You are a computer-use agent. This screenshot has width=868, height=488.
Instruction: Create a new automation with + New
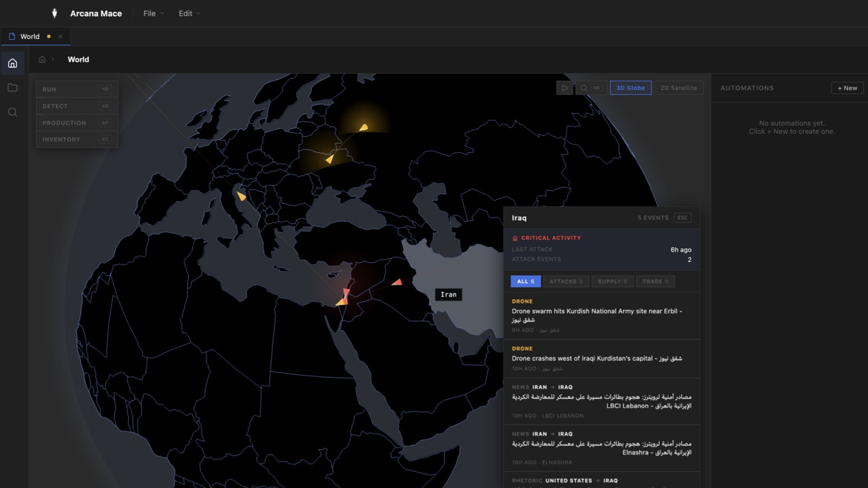[x=847, y=88]
